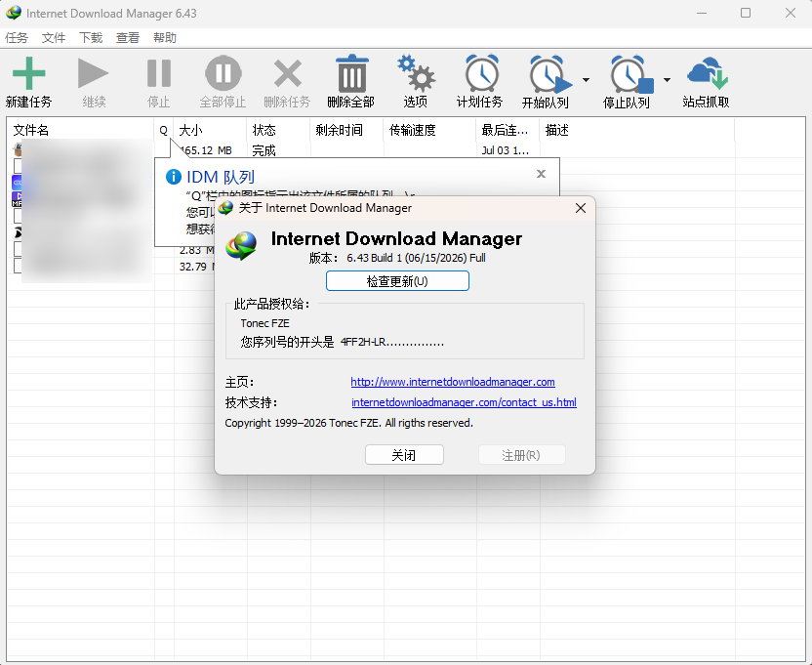Open the internetdownloadmanager.com homepage link

click(x=453, y=382)
